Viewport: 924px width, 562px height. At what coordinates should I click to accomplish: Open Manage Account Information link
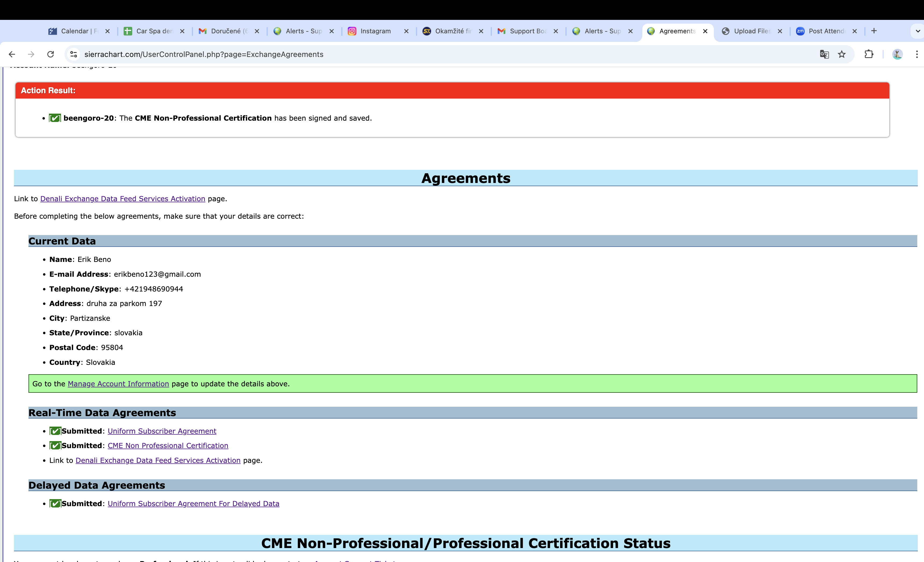coord(118,384)
